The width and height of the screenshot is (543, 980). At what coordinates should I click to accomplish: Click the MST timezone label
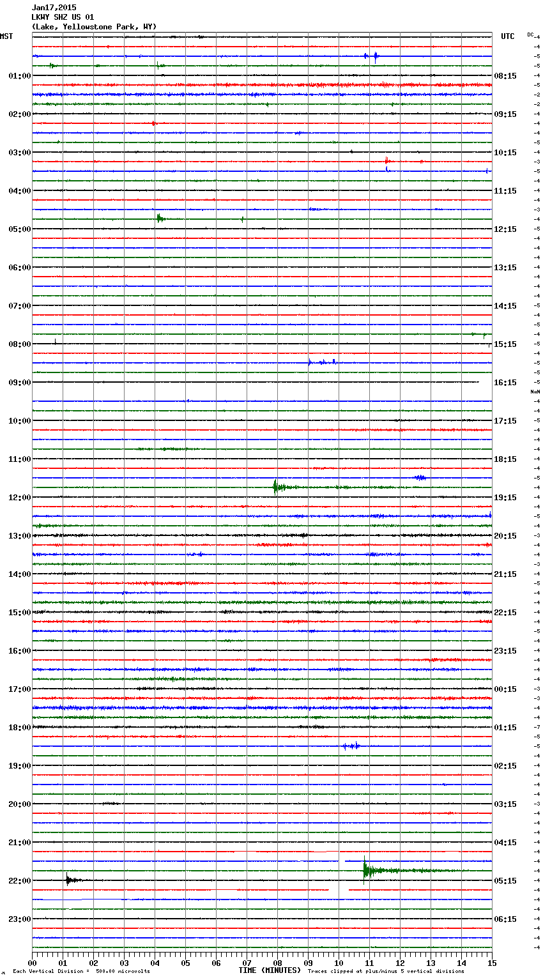pyautogui.click(x=6, y=36)
